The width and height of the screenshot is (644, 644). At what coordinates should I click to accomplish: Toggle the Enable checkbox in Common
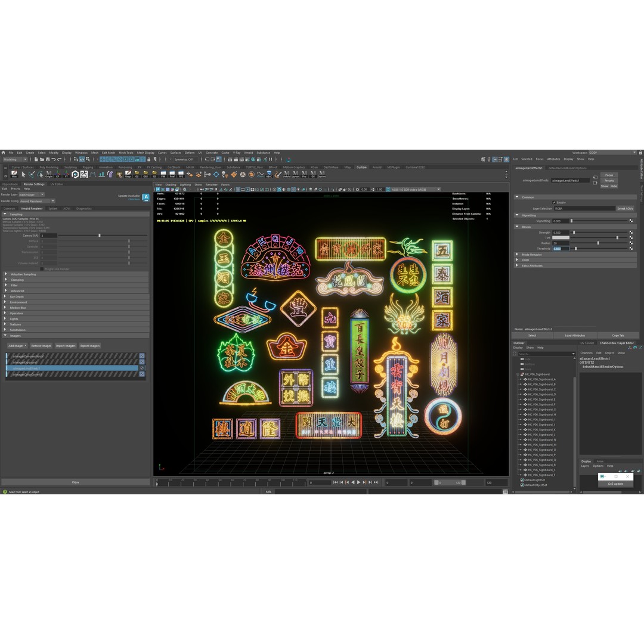point(553,203)
